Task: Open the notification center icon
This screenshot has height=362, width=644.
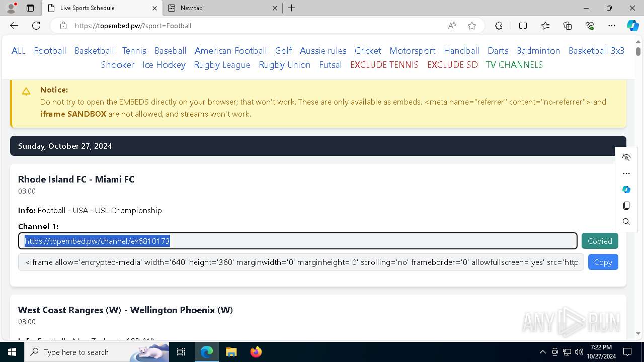Action: point(627,352)
